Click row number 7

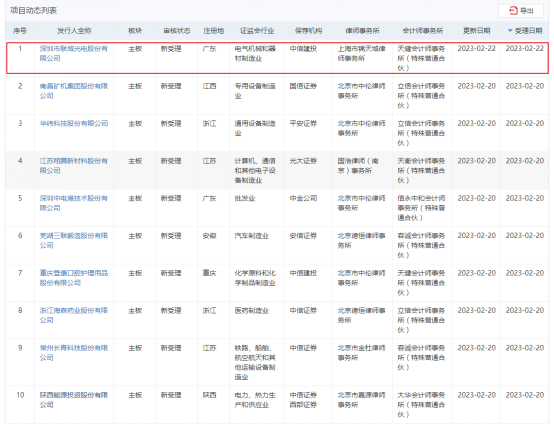pyautogui.click(x=20, y=273)
